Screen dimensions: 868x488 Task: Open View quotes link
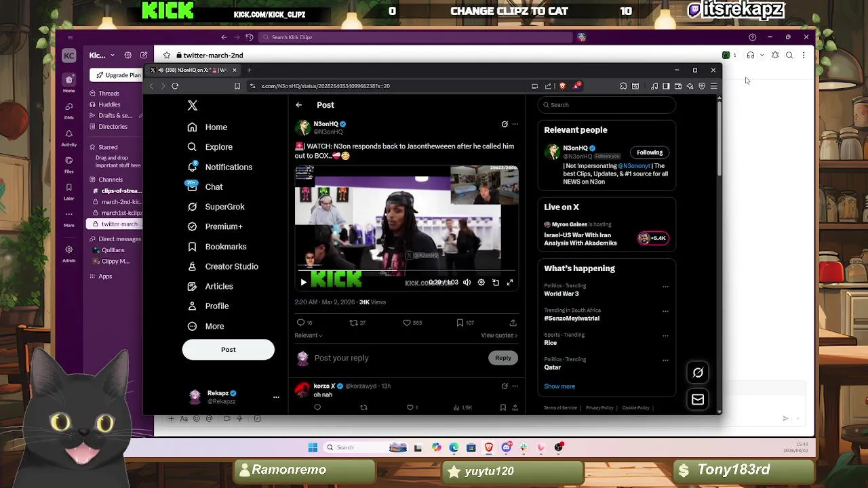(499, 335)
